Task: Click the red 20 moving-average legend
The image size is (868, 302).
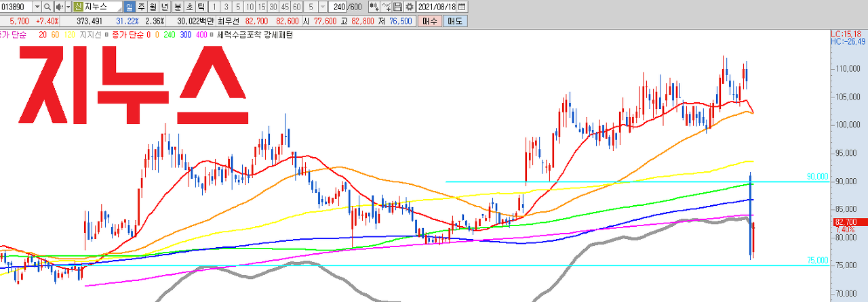Action: tap(43, 35)
